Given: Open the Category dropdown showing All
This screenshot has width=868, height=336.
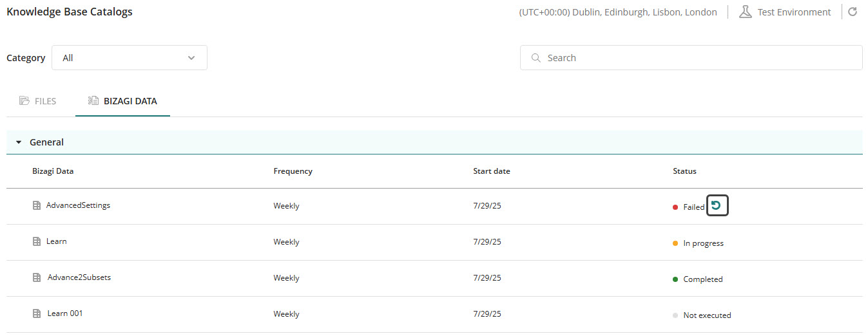Looking at the screenshot, I should coord(129,58).
